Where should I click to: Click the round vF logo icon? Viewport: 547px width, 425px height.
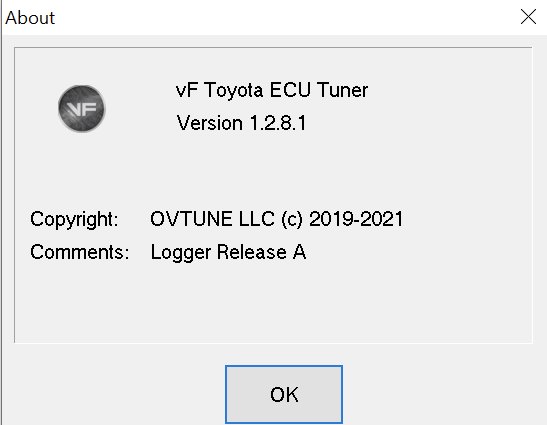pyautogui.click(x=82, y=109)
